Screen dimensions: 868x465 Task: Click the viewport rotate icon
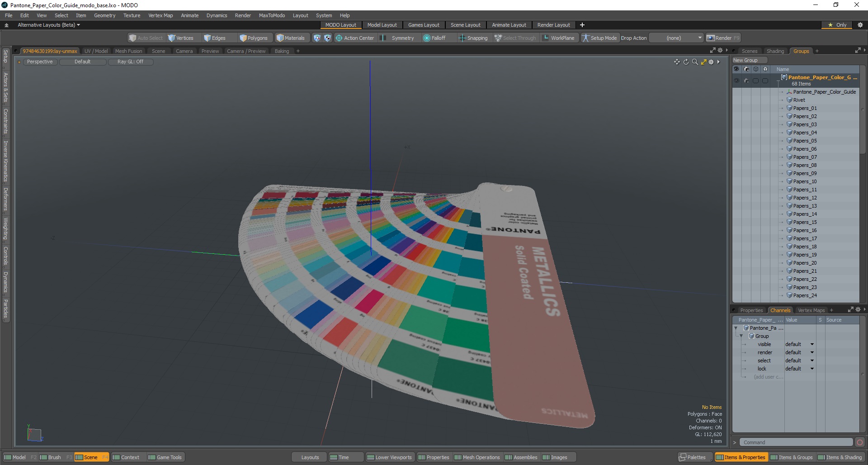[x=686, y=62]
